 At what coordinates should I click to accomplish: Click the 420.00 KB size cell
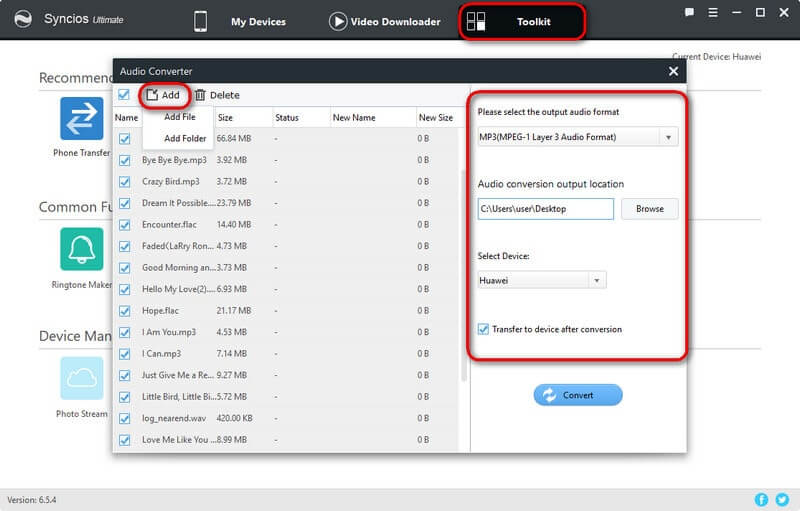pos(235,418)
